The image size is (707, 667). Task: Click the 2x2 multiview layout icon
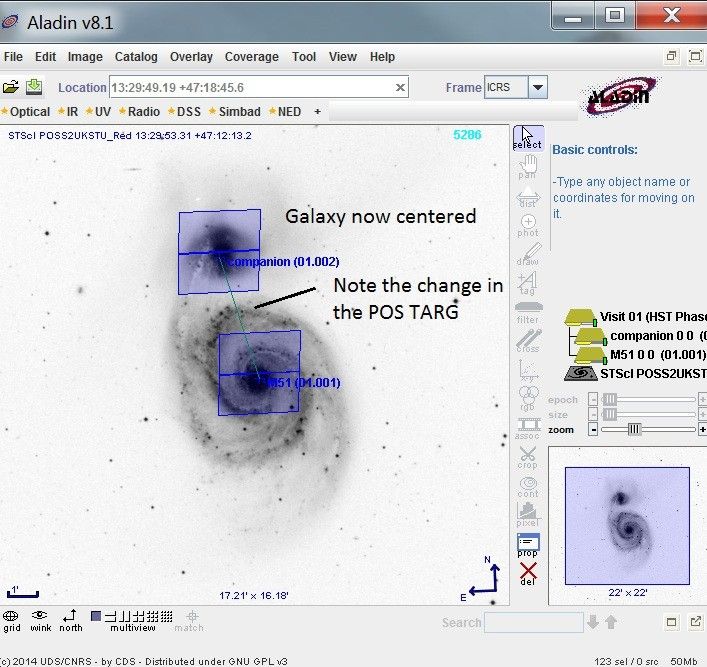(x=139, y=616)
